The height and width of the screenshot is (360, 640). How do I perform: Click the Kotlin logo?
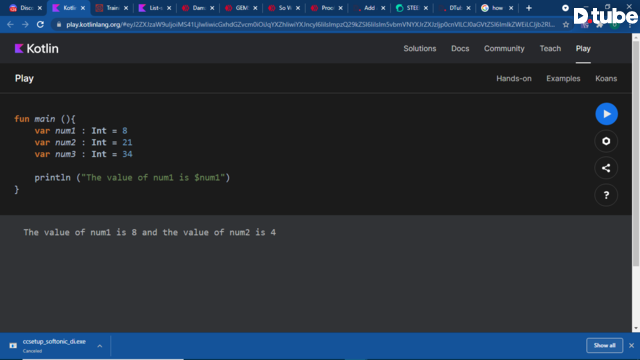[37, 49]
